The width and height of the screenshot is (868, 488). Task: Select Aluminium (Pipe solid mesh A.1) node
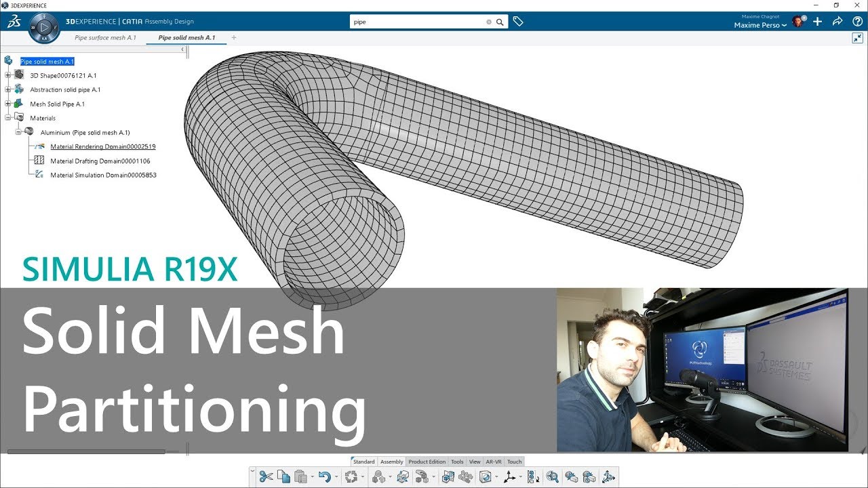[85, 133]
